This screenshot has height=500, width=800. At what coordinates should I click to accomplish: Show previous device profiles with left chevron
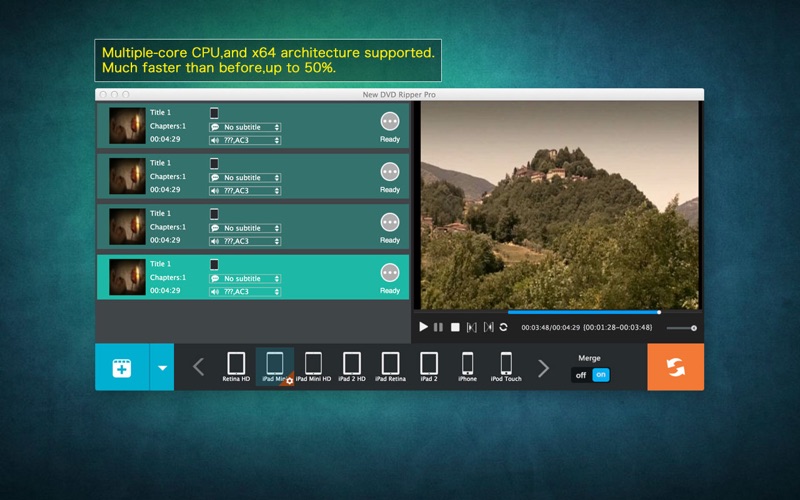[x=198, y=367]
